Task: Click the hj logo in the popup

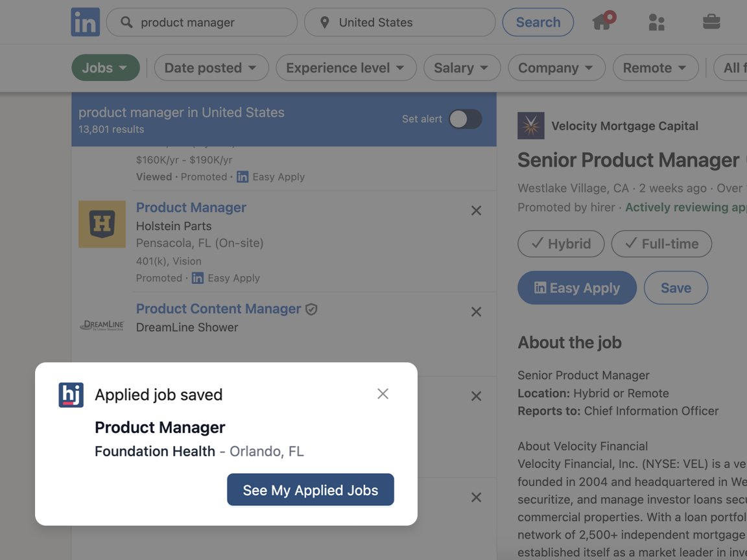Action: [x=71, y=395]
